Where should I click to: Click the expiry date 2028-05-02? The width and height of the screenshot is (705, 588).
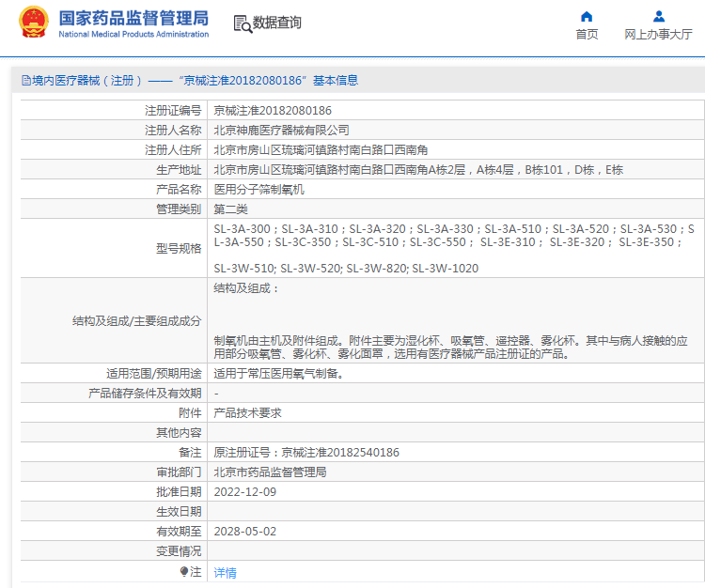tap(245, 531)
